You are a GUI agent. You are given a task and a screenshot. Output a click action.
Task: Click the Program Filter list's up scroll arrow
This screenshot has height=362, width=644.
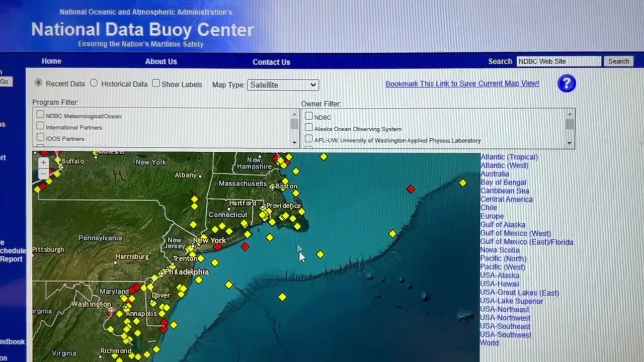(294, 114)
